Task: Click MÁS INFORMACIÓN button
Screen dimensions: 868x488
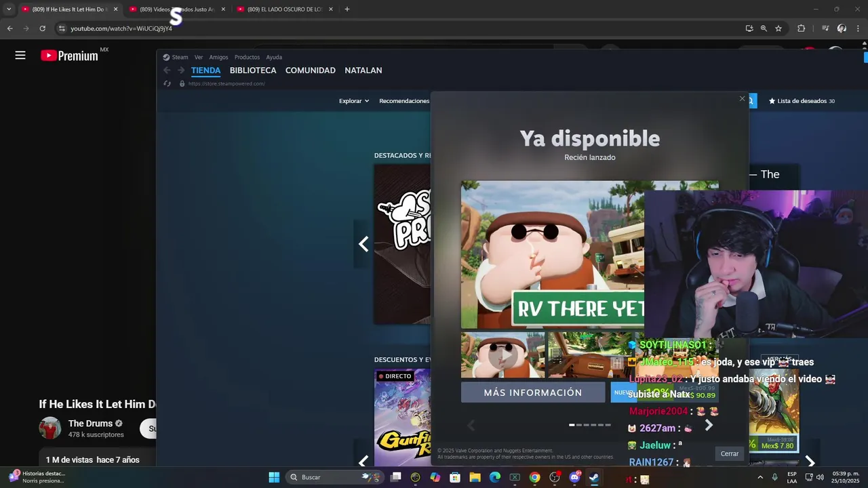Action: click(533, 392)
